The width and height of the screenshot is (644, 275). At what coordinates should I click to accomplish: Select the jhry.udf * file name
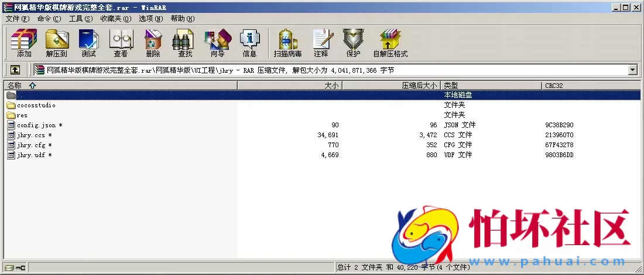point(35,155)
